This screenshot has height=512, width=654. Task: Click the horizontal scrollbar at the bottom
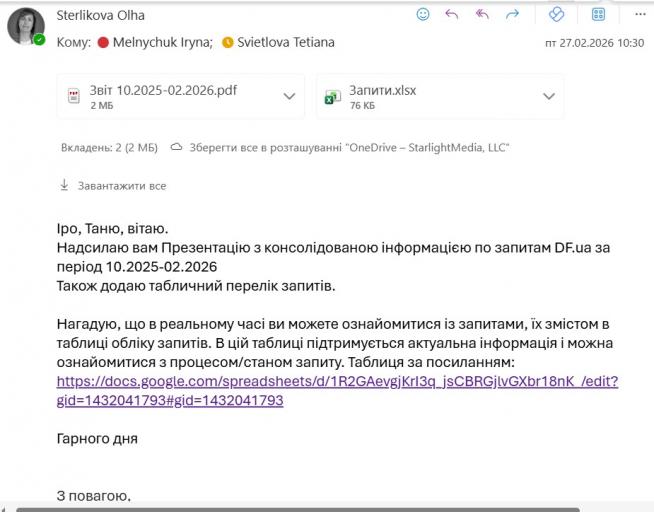pos(298,509)
